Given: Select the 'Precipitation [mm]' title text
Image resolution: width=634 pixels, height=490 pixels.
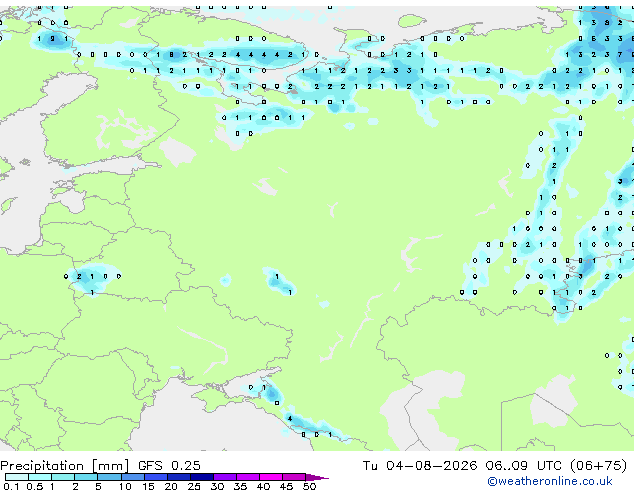Looking at the screenshot, I should [x=65, y=466].
